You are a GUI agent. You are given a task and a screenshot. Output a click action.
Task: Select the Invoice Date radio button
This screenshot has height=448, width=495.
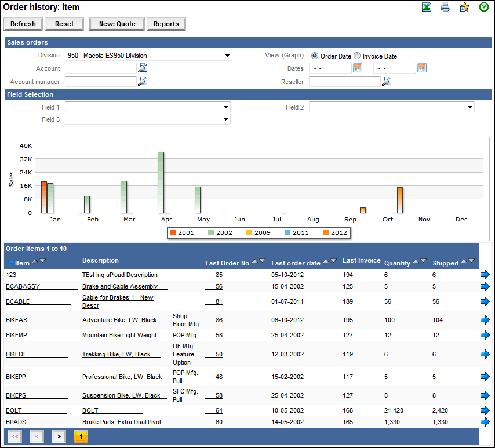(357, 56)
